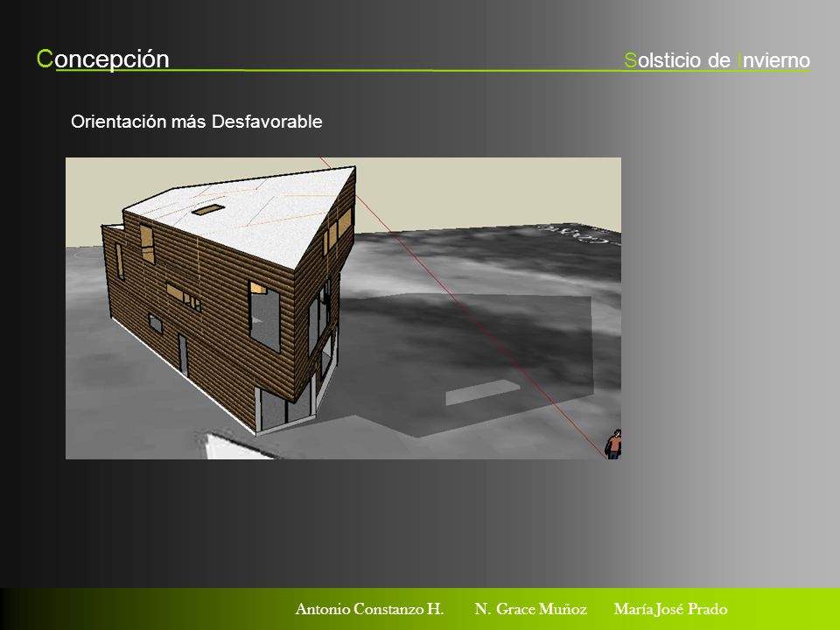Click the author name 'María José Prado'
Image resolution: width=840 pixels, height=630 pixels.
[671, 609]
